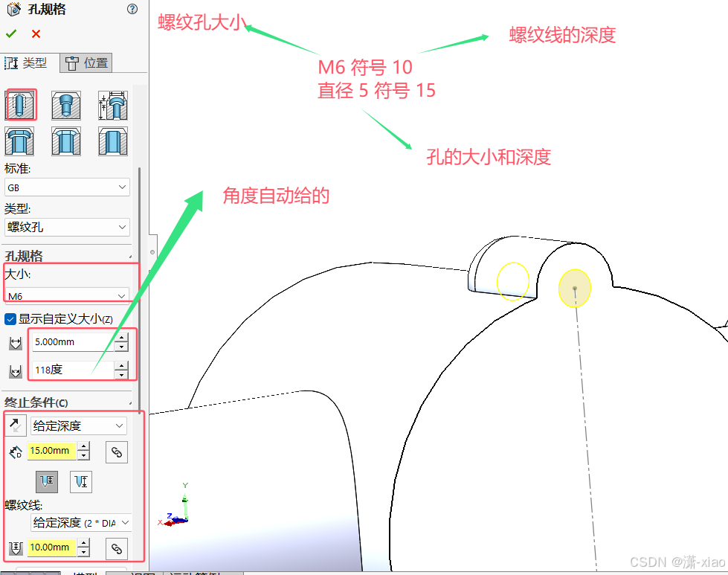The image size is (728, 575).
Task: Increase the 10.00mm thread depth
Action: coord(83,543)
